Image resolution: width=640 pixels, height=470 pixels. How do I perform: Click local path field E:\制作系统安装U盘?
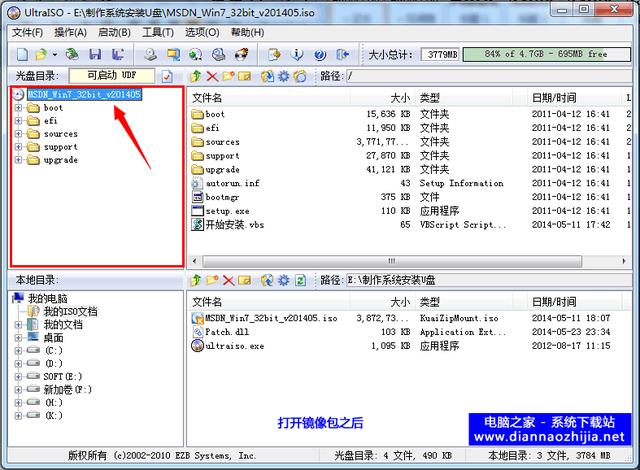pyautogui.click(x=489, y=280)
